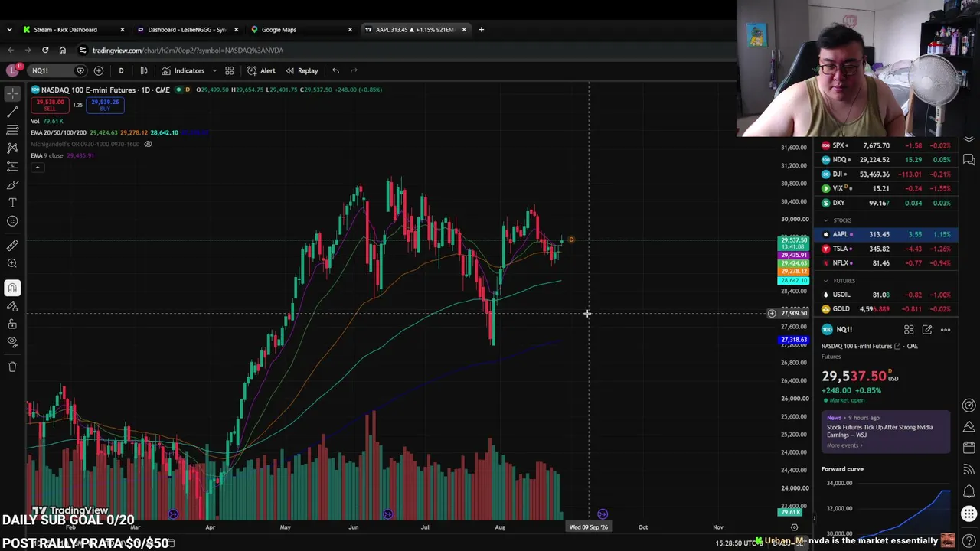Viewport: 980px width, 551px height.
Task: Open the chat speech bubble icon in the right sidebar
Action: [x=969, y=160]
